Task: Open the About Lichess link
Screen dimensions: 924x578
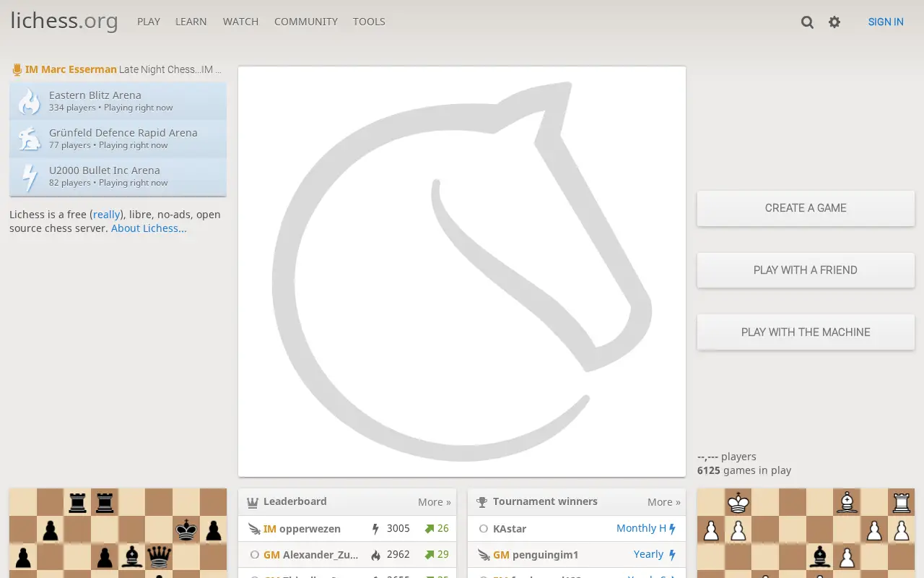Action: coord(149,228)
